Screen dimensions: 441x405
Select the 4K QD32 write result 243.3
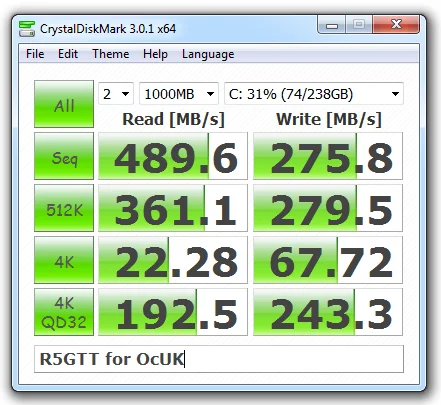(x=328, y=312)
